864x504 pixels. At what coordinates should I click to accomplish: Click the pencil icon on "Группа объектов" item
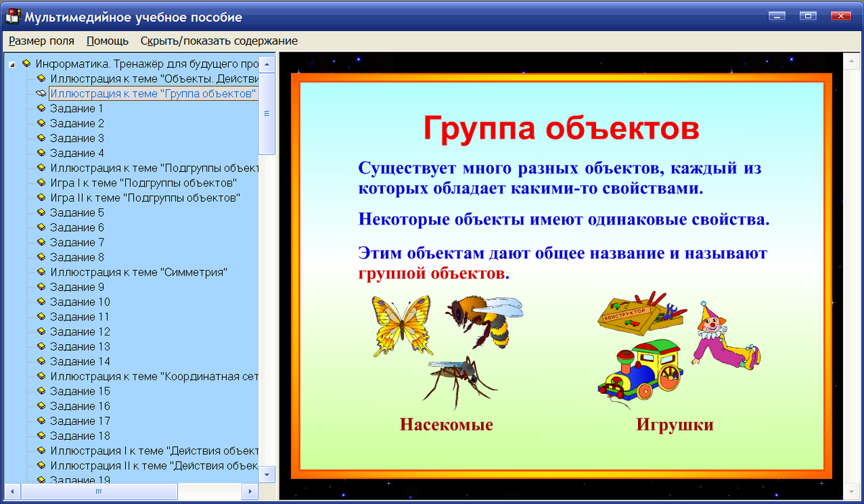tap(42, 93)
